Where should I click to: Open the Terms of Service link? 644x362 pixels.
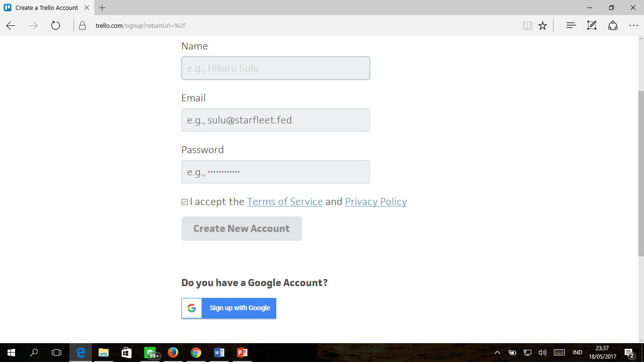click(x=285, y=202)
